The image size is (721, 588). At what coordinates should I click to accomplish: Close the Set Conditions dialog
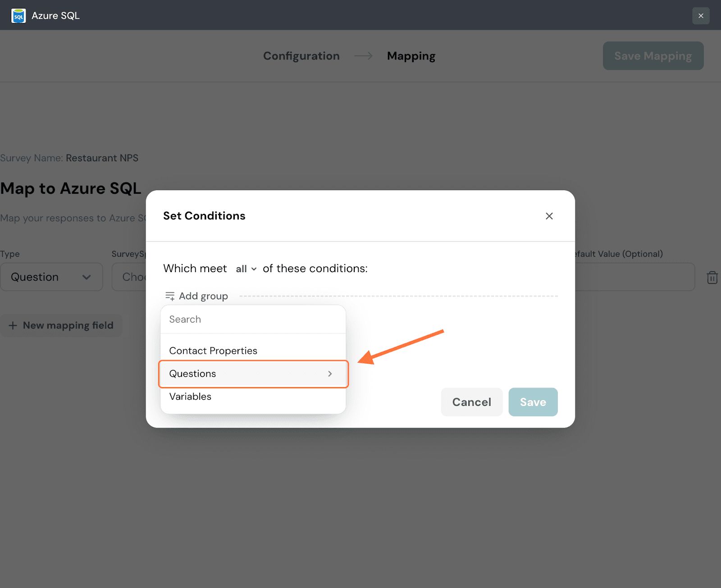(x=549, y=216)
